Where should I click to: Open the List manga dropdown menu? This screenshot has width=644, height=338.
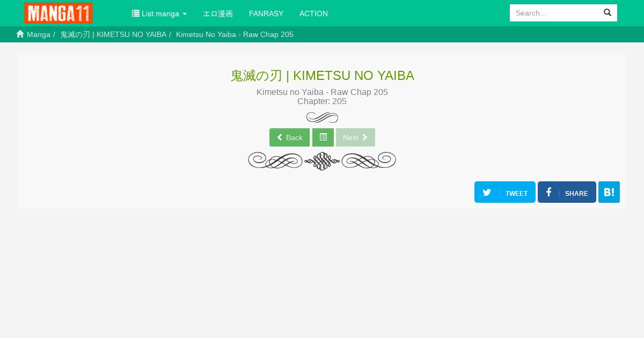tap(159, 13)
